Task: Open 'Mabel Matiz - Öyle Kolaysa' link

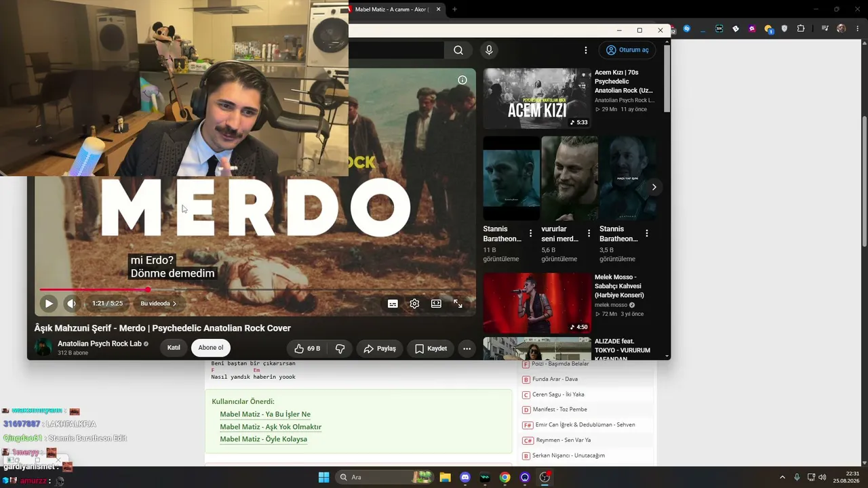Action: tap(264, 439)
